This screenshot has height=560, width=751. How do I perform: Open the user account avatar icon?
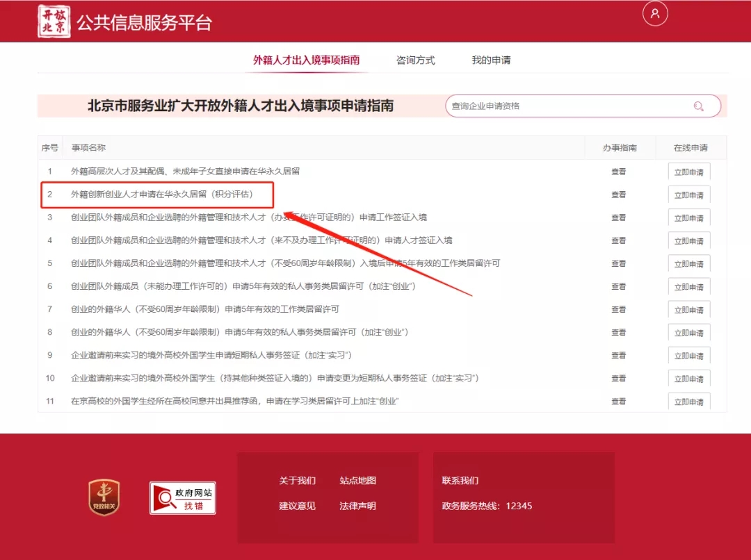click(x=655, y=13)
